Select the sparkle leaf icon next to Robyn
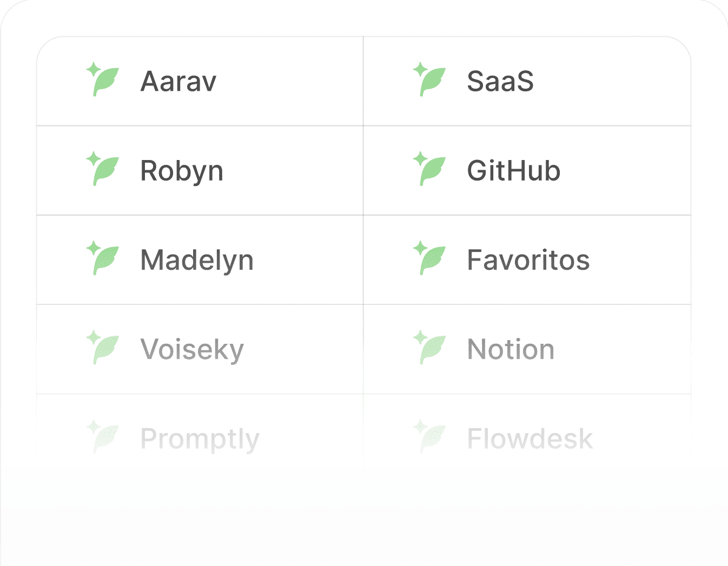Viewport: 728px width, 566px height. pyautogui.click(x=103, y=169)
